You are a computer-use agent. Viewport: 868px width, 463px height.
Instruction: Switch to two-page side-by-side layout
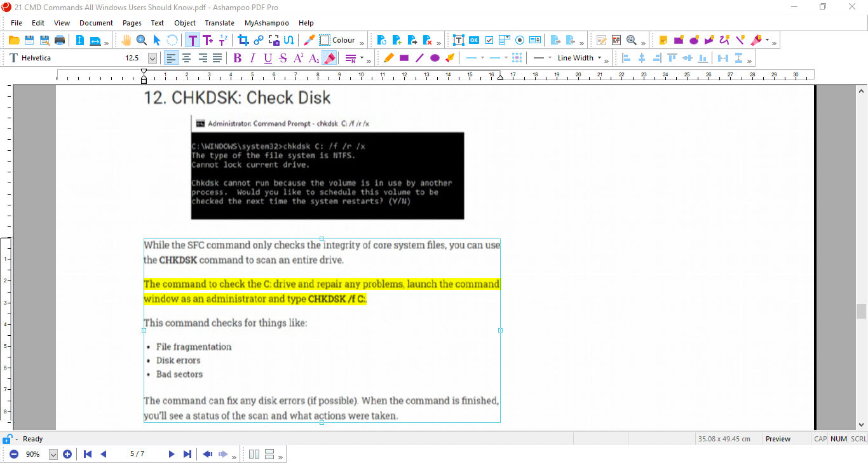[x=254, y=454]
